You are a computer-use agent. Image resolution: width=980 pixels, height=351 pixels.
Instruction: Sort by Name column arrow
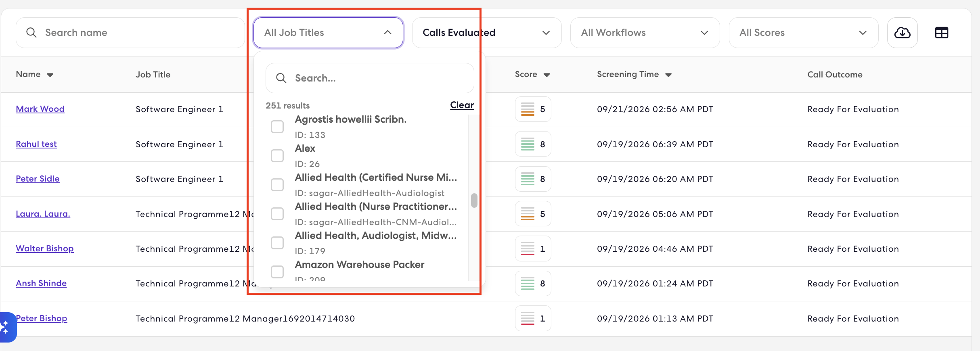(x=50, y=75)
